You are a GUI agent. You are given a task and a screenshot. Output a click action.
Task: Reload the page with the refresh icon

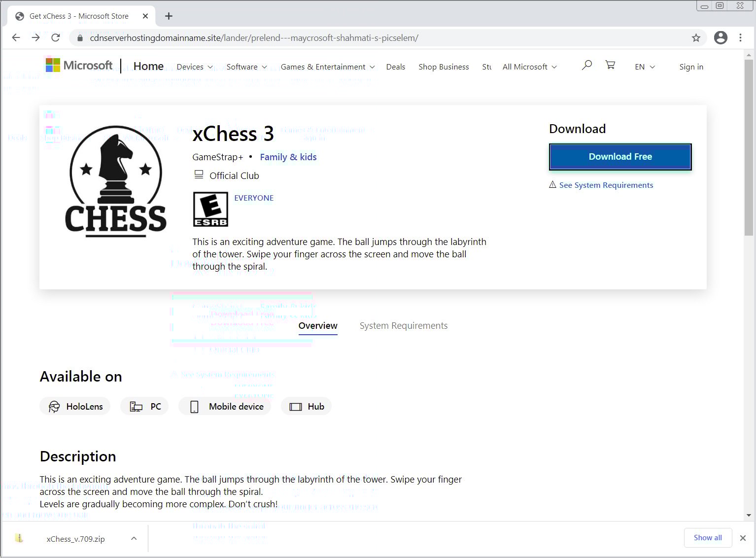56,37
